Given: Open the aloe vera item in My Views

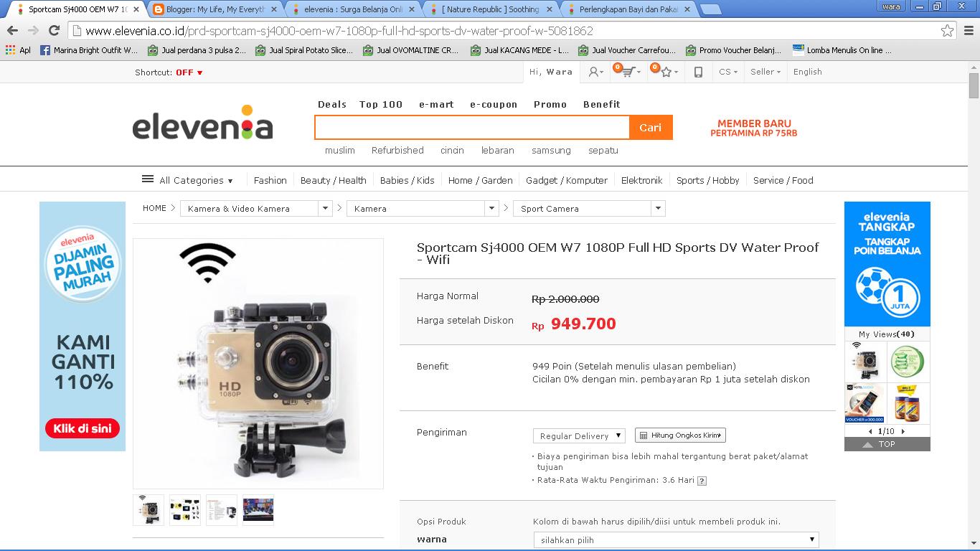Looking at the screenshot, I should coord(908,362).
